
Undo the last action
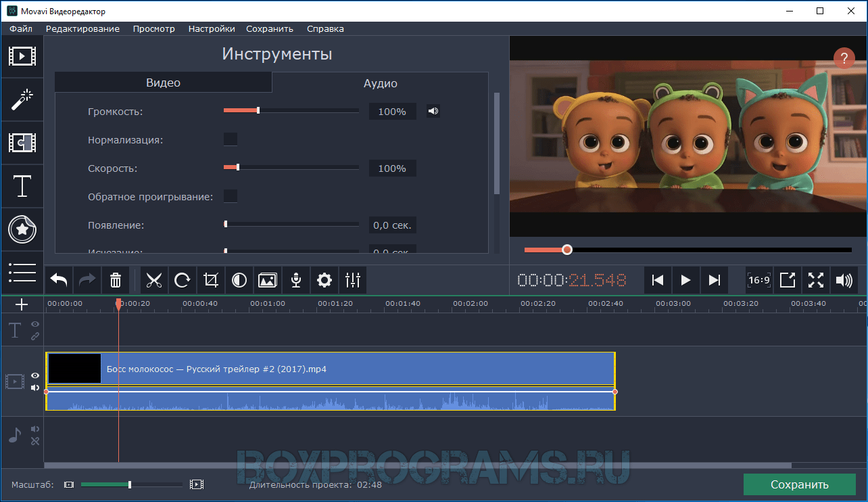pos(59,279)
